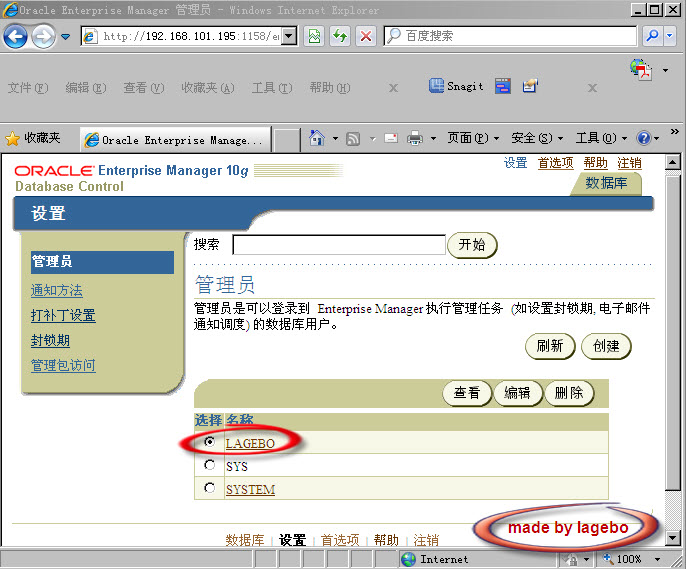Open the PDF converter dropdown arrow

point(665,70)
